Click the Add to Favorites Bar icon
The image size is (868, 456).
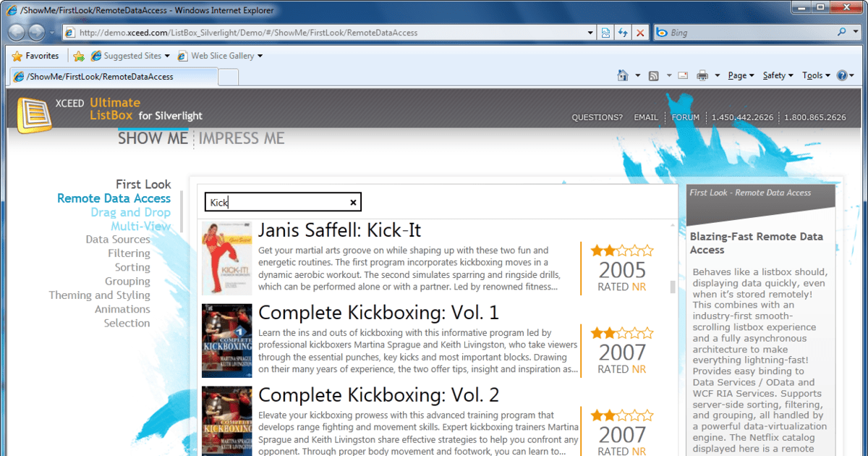click(79, 56)
